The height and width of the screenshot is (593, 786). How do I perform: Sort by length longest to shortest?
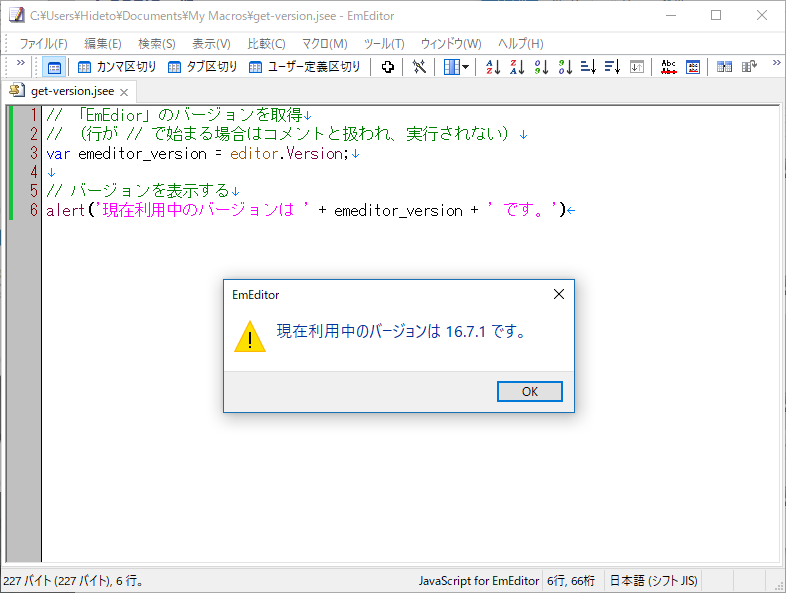point(613,67)
